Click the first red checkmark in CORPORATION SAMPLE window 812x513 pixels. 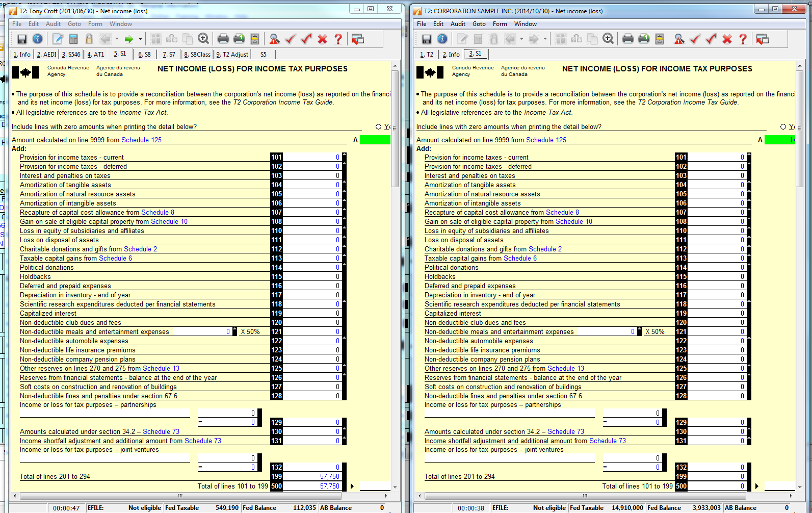point(695,39)
